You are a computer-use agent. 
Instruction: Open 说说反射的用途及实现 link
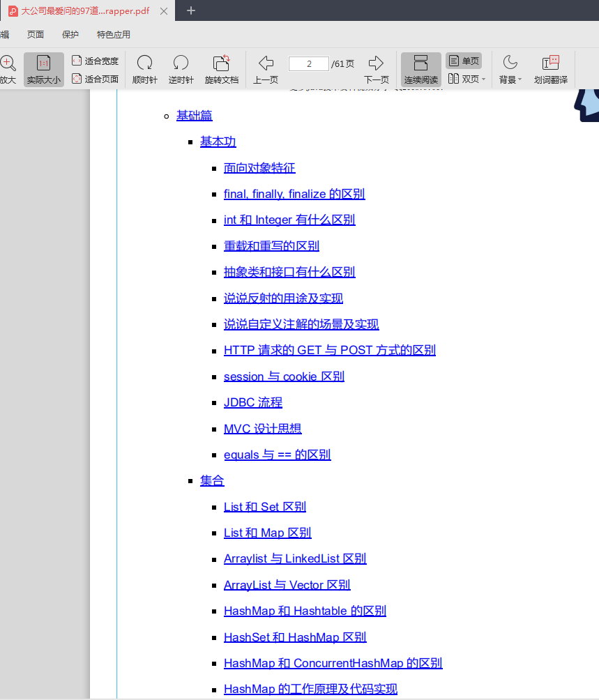(x=283, y=298)
